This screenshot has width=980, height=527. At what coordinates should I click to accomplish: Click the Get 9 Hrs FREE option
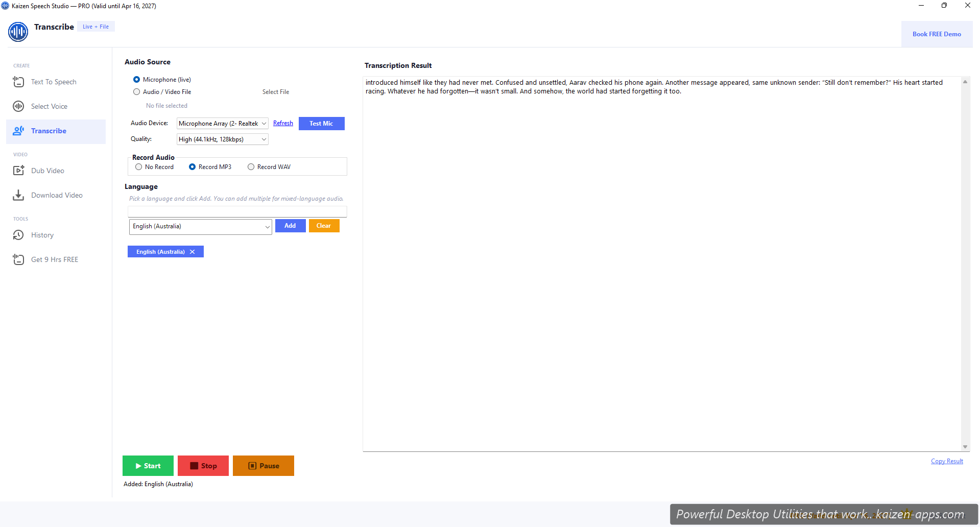pos(54,259)
